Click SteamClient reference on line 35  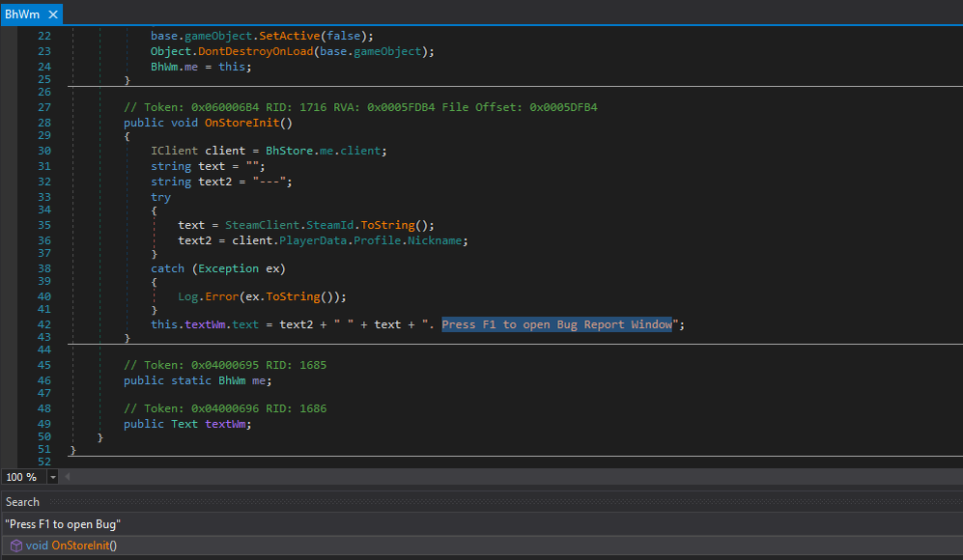263,225
